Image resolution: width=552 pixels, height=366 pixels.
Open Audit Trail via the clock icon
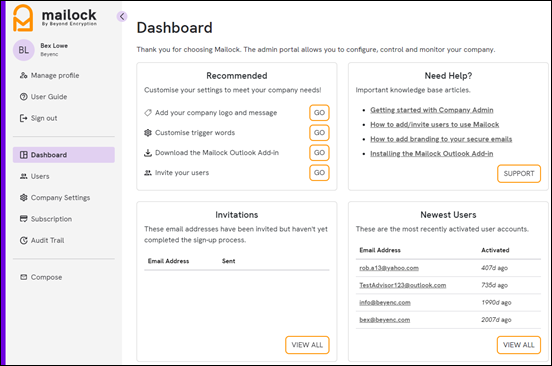(24, 240)
